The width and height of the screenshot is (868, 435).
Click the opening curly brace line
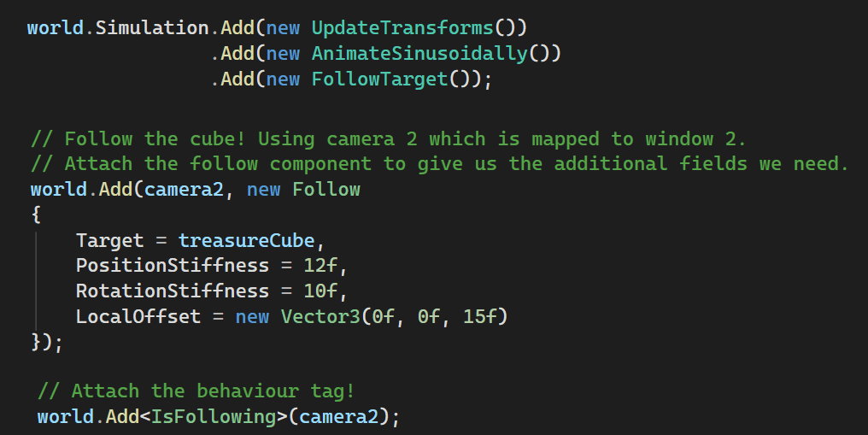pos(36,215)
